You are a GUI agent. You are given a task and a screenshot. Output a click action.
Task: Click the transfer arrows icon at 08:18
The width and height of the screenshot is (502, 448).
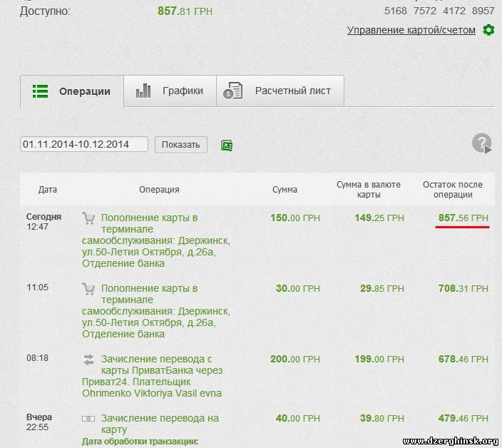[88, 360]
